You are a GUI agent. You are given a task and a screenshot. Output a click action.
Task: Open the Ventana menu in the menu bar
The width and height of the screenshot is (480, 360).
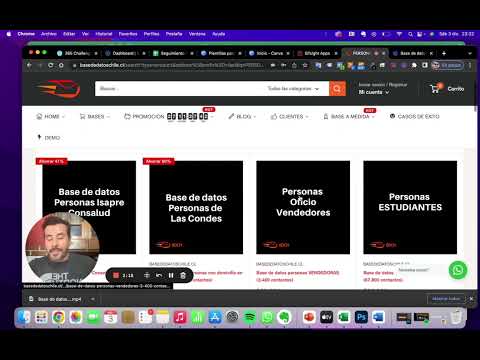tap(197, 34)
